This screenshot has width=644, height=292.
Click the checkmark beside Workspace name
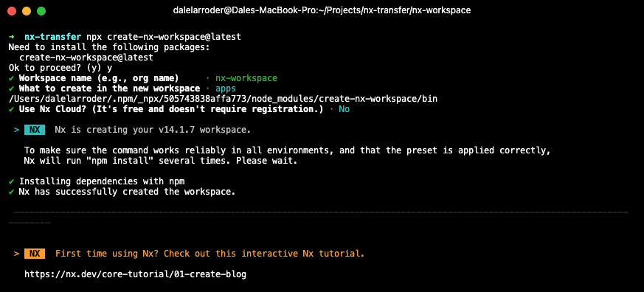click(11, 78)
